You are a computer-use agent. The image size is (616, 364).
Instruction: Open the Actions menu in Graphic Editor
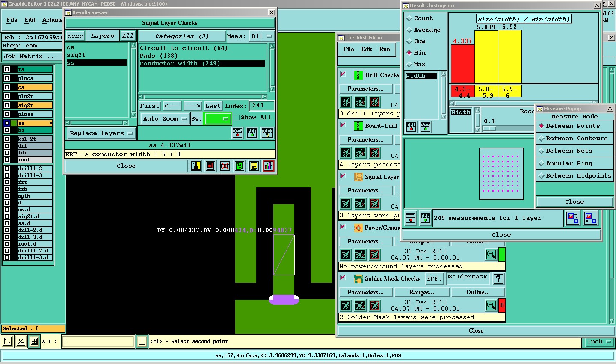[x=52, y=20]
